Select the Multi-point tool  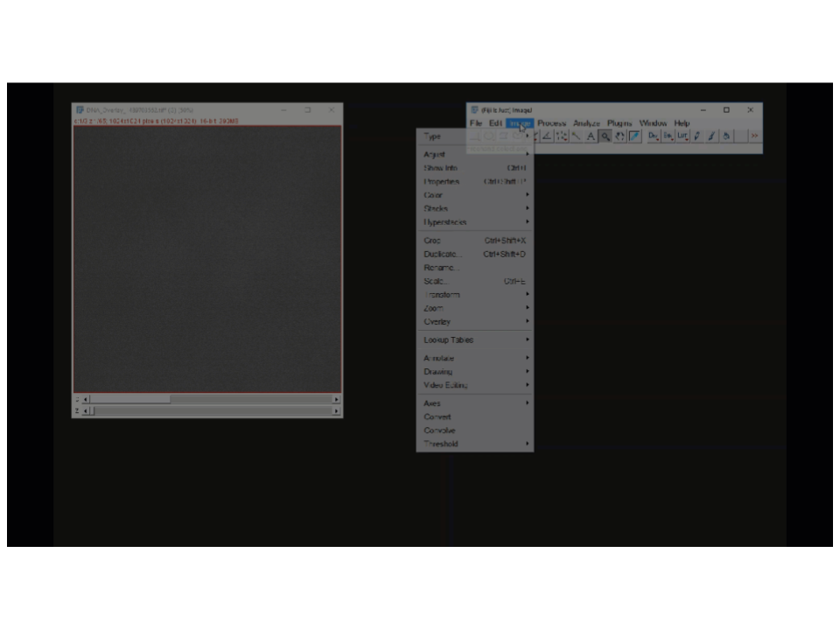coord(561,136)
